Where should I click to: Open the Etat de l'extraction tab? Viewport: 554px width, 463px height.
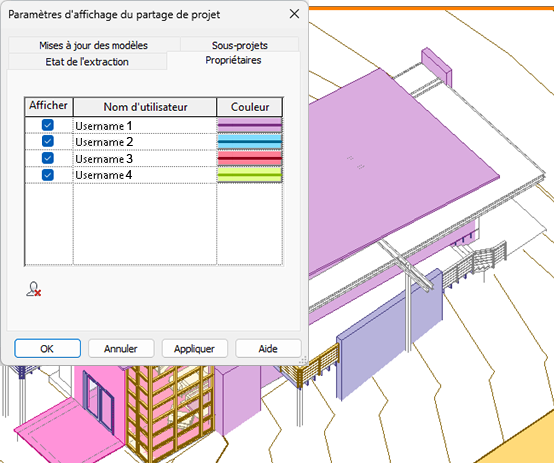(87, 62)
